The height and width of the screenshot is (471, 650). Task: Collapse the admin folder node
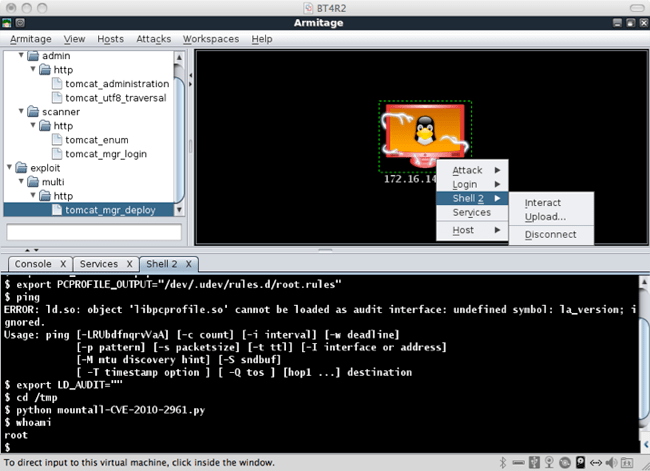21,55
